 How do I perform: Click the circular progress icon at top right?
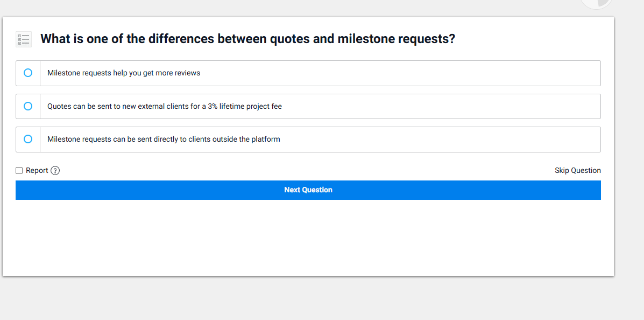[x=596, y=3]
